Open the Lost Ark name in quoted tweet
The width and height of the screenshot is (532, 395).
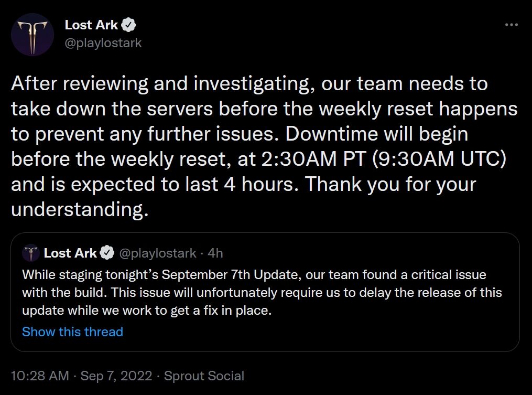coord(70,253)
